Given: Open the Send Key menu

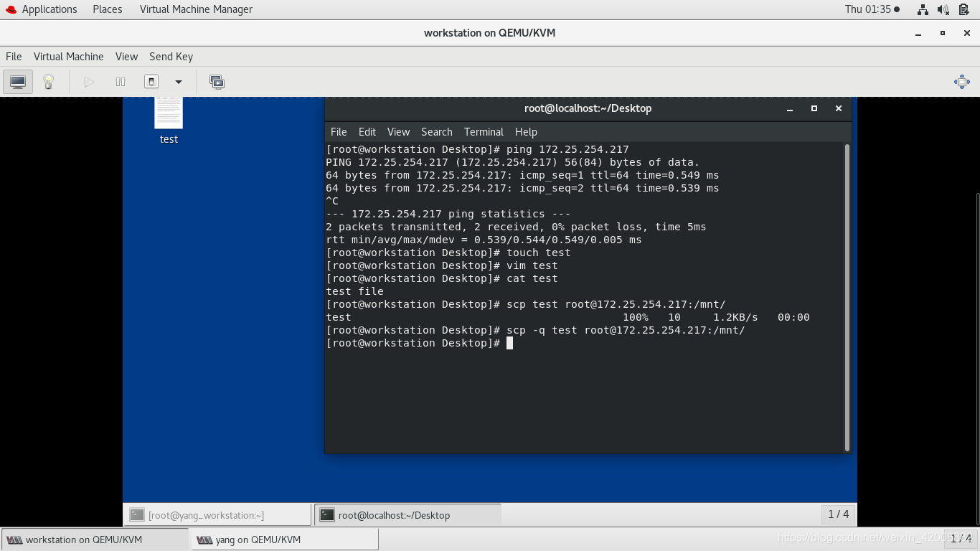Looking at the screenshot, I should click(x=171, y=57).
